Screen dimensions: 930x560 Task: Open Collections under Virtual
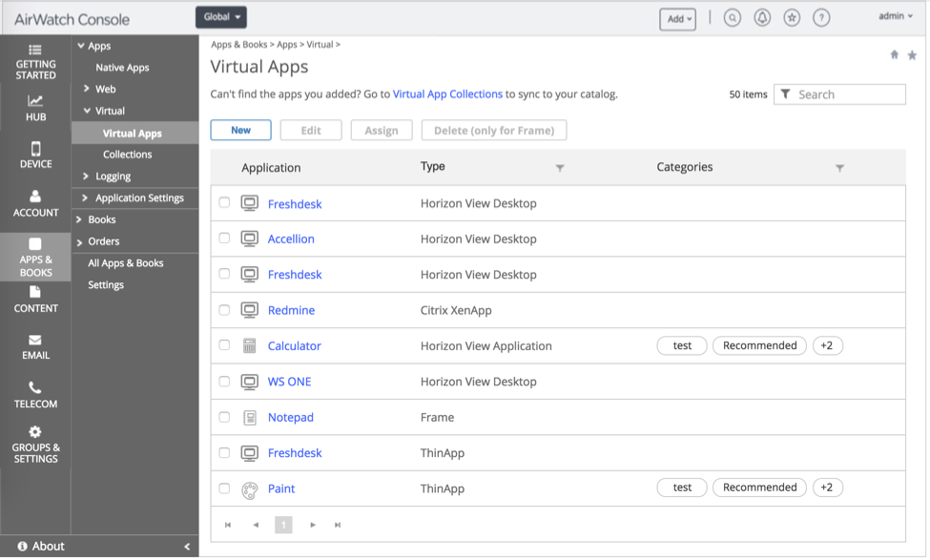point(128,155)
